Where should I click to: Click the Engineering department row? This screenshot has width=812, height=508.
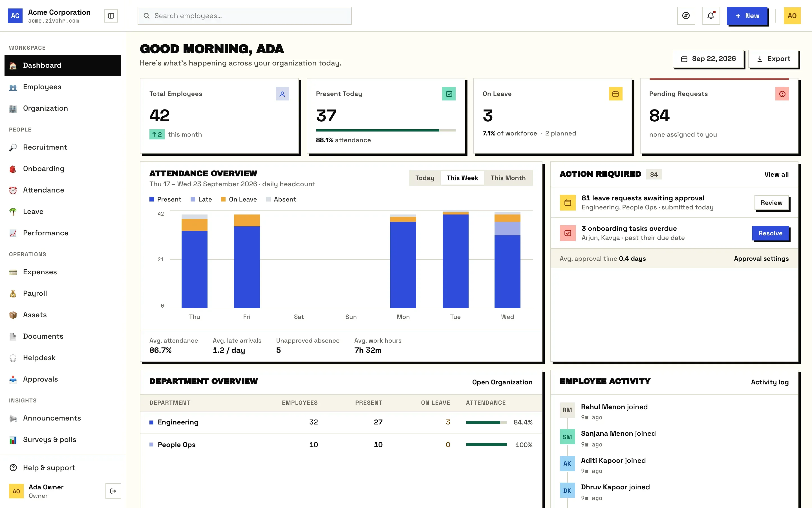pyautogui.click(x=341, y=422)
